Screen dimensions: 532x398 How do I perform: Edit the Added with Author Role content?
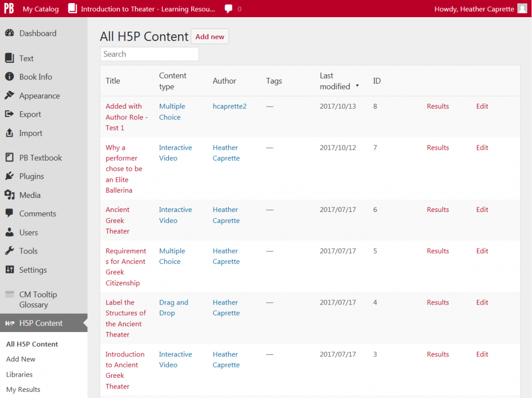tap(482, 106)
